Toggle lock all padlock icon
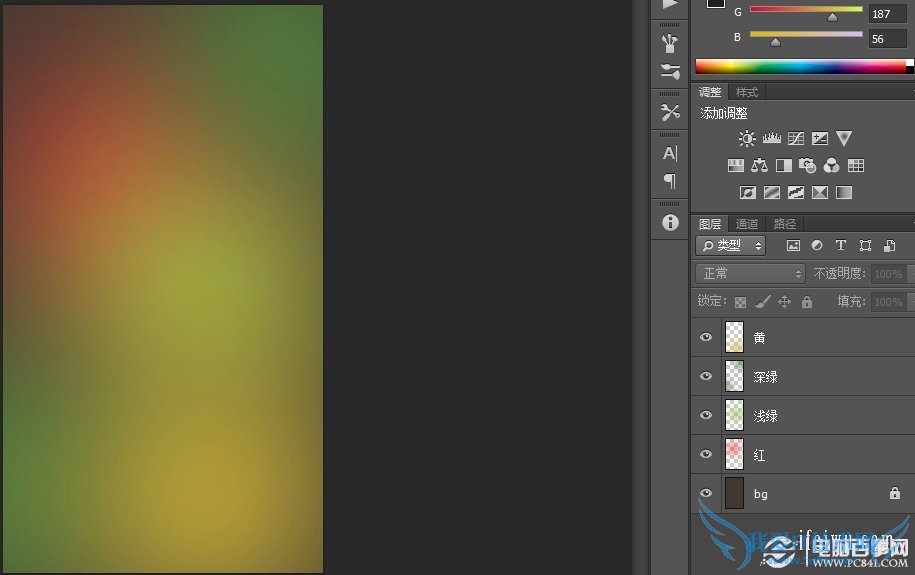915x575 pixels. pyautogui.click(x=806, y=302)
